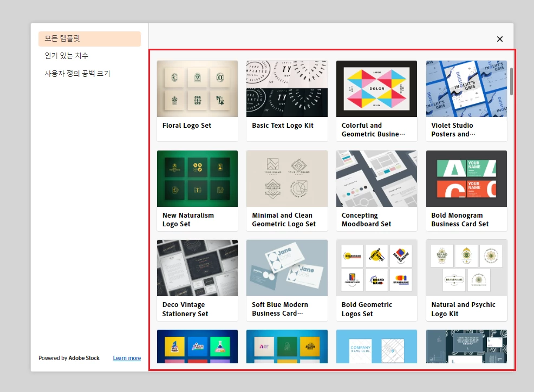
Task: Open the Basic Text Logo Kit thumbnail
Action: (x=287, y=89)
